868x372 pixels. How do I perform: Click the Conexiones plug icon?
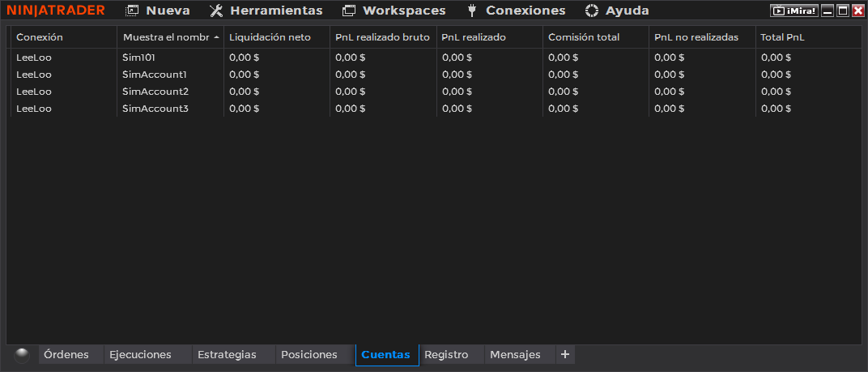tap(472, 11)
